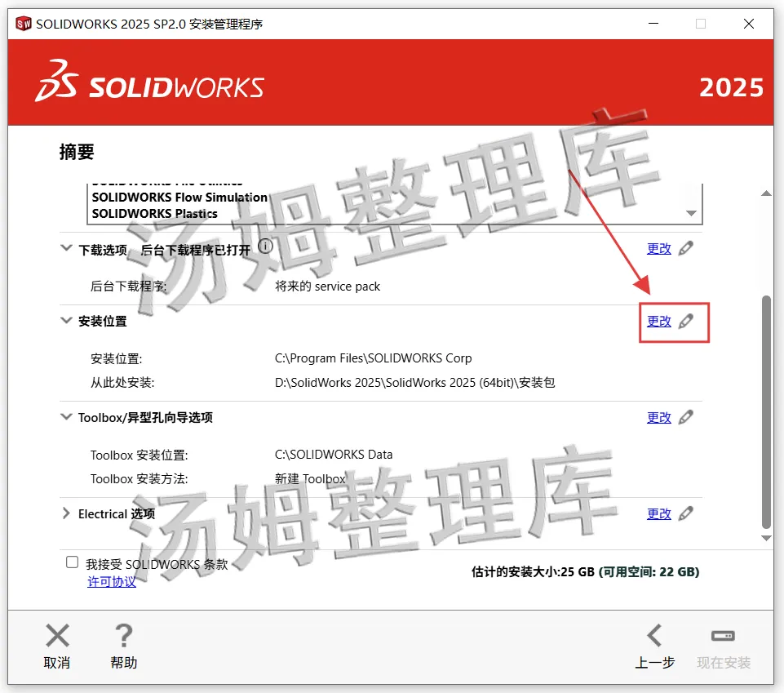Click the 取消 X icon
The image size is (784, 693).
[57, 636]
